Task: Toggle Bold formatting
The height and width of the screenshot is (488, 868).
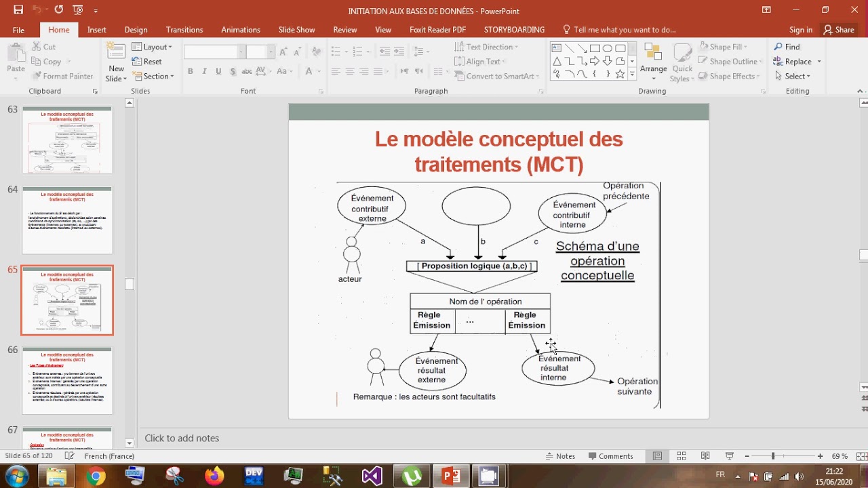Action: [190, 71]
